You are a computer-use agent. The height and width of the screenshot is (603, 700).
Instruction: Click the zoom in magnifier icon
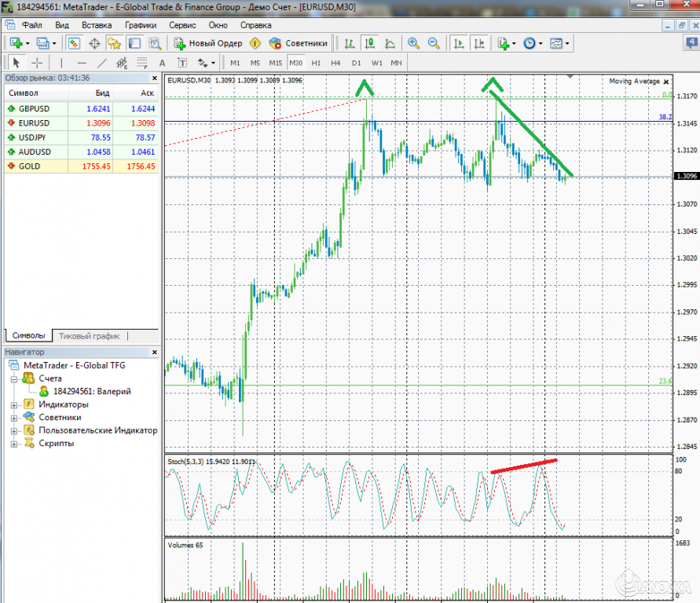pyautogui.click(x=413, y=43)
